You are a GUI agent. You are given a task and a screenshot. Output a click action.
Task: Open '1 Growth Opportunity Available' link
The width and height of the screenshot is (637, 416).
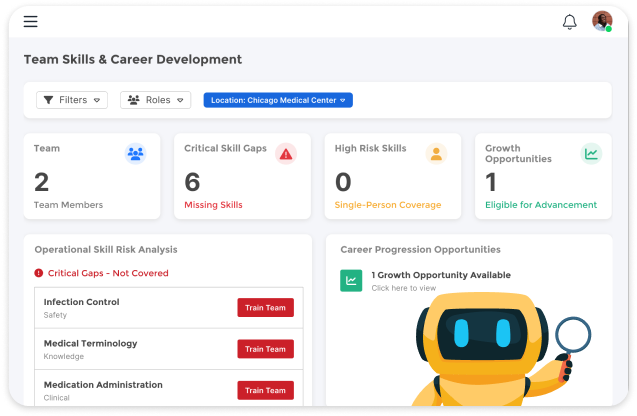coord(441,275)
